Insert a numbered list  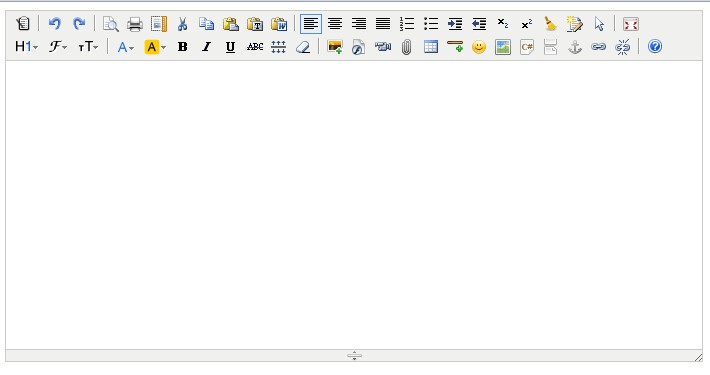pyautogui.click(x=407, y=24)
